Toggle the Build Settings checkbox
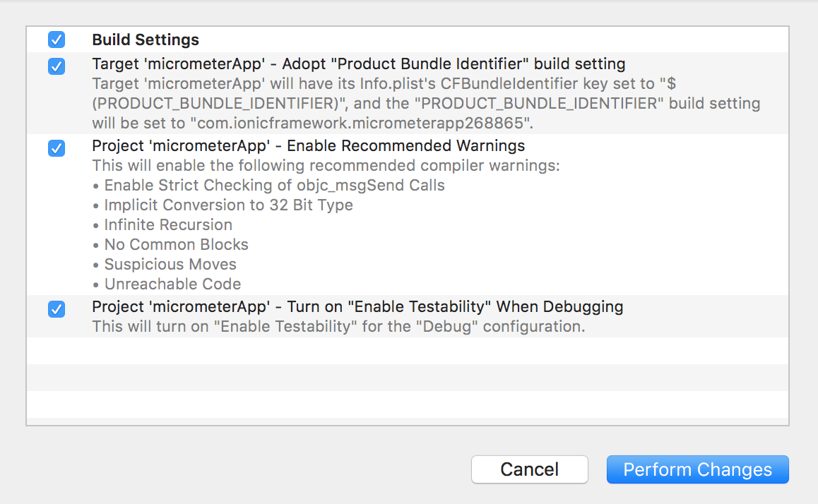818x504 pixels. point(57,40)
